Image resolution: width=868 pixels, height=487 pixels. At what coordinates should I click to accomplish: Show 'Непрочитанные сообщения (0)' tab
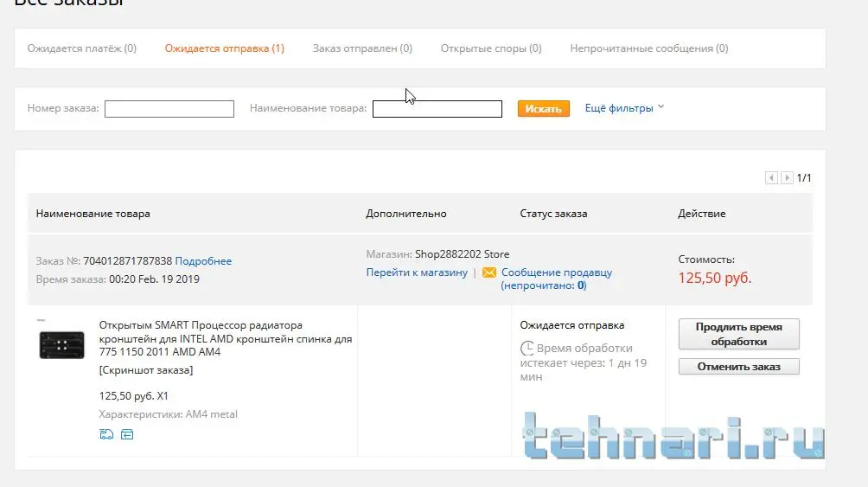coord(649,48)
